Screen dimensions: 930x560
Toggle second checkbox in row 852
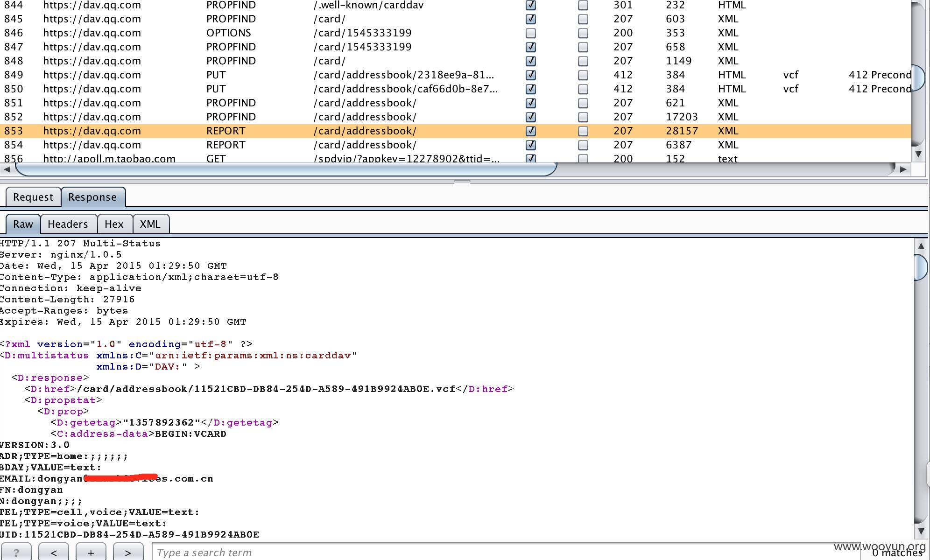[583, 117]
